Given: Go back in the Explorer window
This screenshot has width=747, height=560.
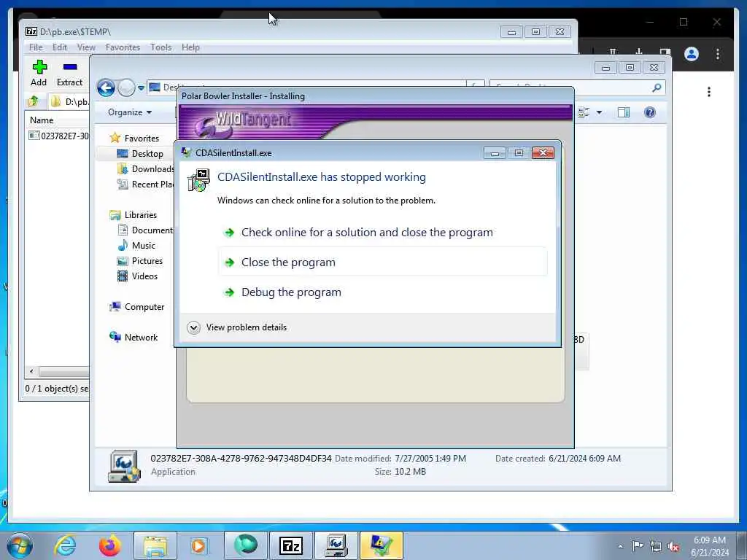Looking at the screenshot, I should [106, 87].
